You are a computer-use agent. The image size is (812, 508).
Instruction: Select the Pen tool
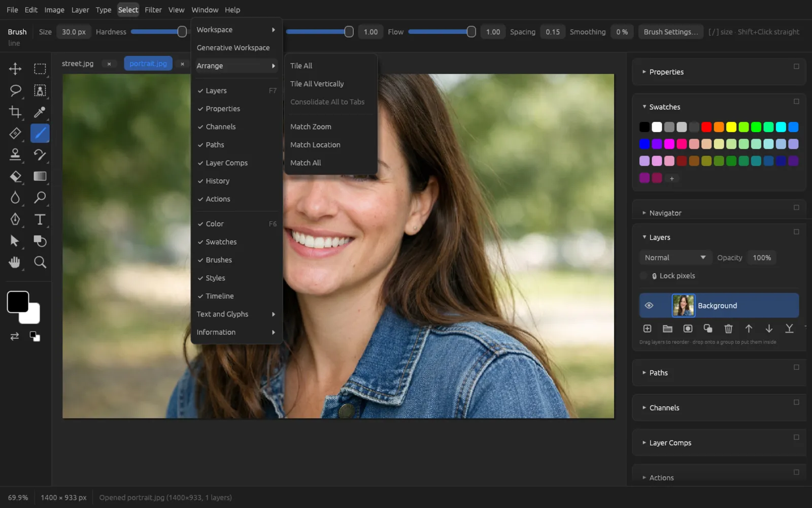[x=15, y=219]
